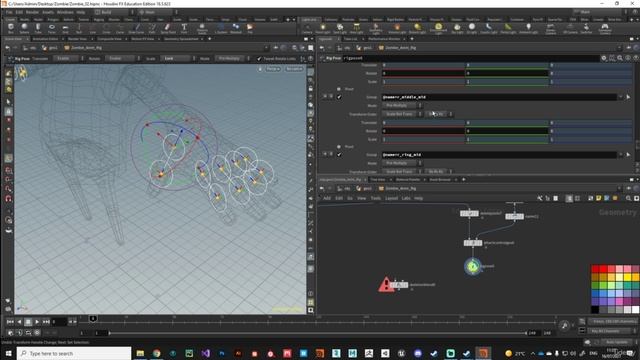The image size is (640, 360).
Task: Select the Box shelf tool
Action: click(11, 28)
